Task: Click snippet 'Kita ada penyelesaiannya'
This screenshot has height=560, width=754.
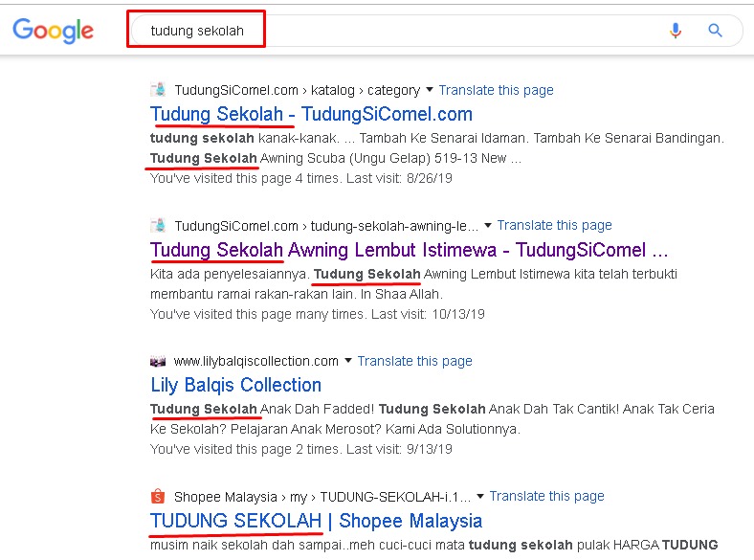Action: click(x=230, y=274)
